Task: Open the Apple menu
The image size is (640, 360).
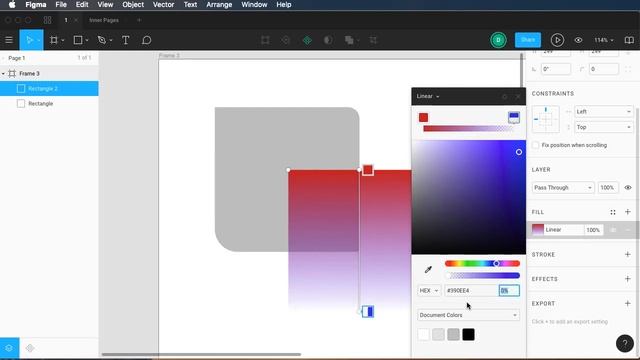Action: (x=12, y=5)
